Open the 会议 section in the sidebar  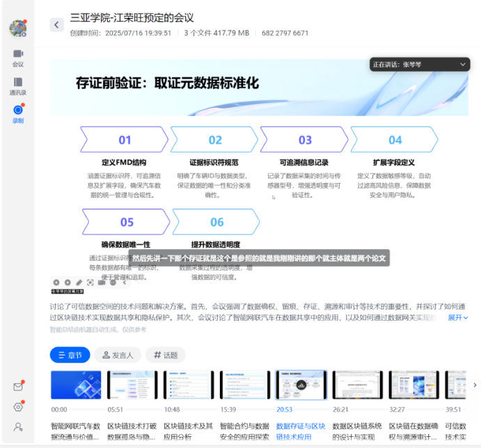tap(18, 58)
